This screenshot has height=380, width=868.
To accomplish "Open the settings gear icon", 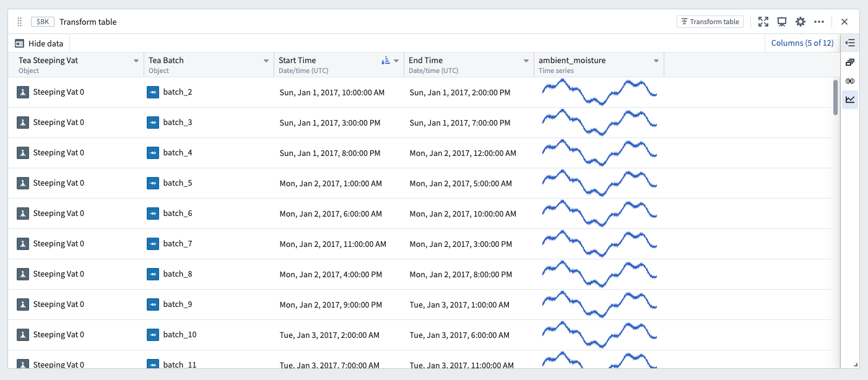I will point(801,21).
